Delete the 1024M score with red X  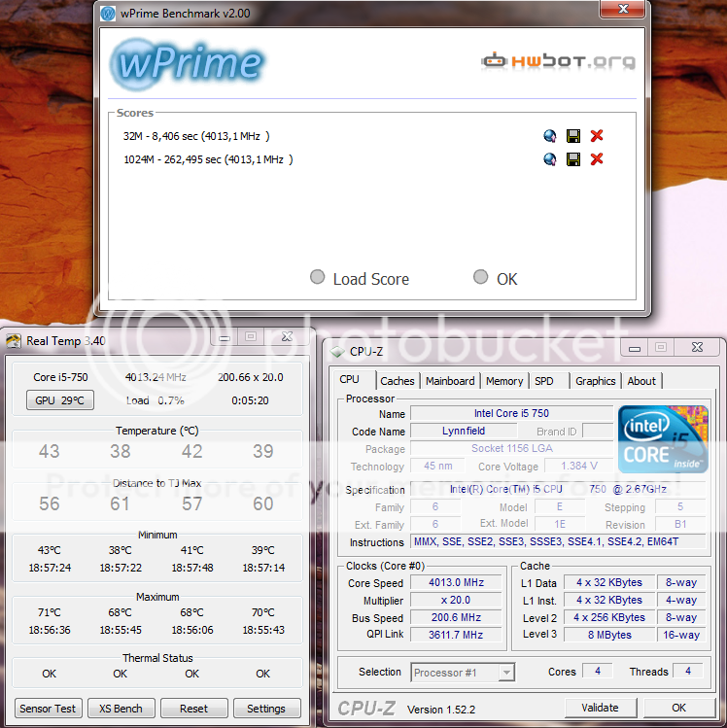point(597,159)
